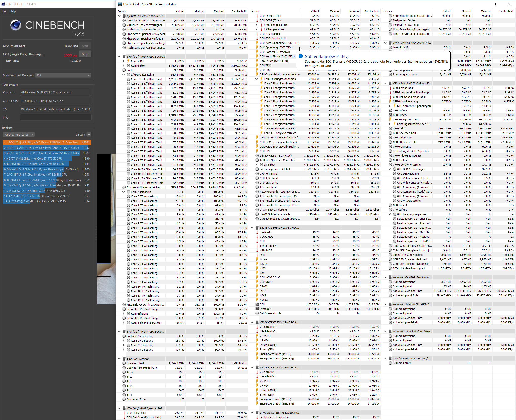Click the Cinebench logo in the title bar
The image size is (516, 420).
tap(3, 4)
